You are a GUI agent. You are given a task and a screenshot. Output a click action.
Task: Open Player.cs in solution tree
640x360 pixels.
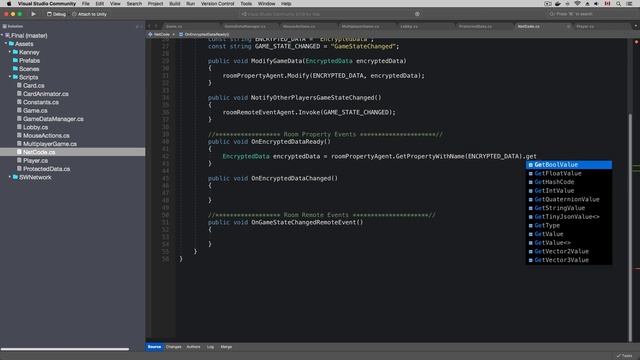[x=36, y=161]
